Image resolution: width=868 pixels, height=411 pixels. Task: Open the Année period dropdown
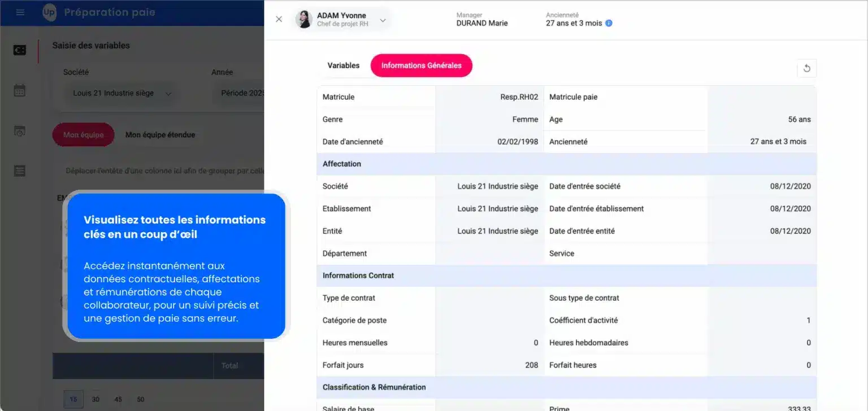pyautogui.click(x=243, y=93)
